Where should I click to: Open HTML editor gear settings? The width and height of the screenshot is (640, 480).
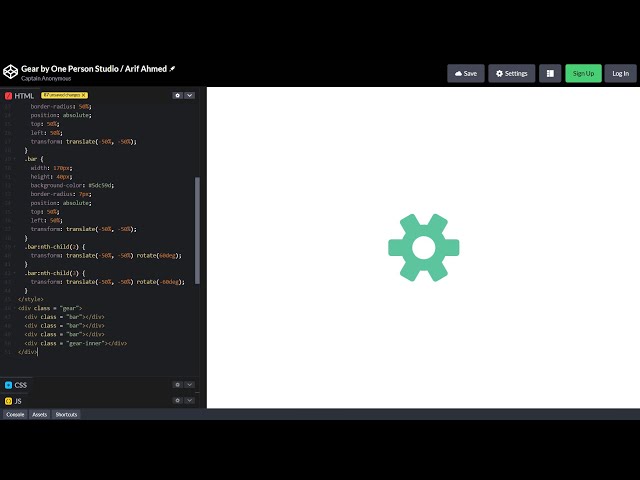click(177, 96)
